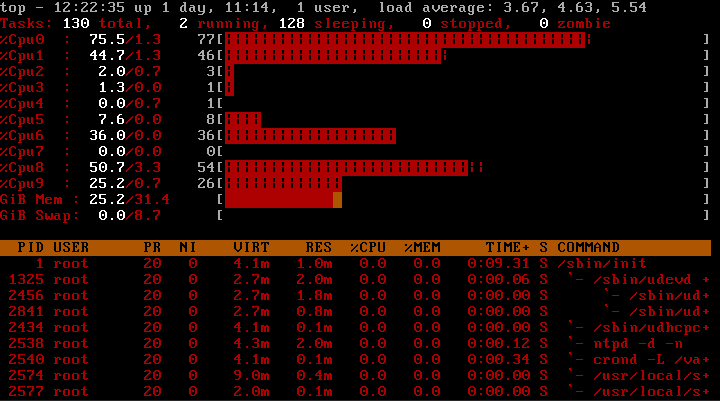Select the %Cpu8 value 50.7
The height and width of the screenshot is (401, 720).
107,168
